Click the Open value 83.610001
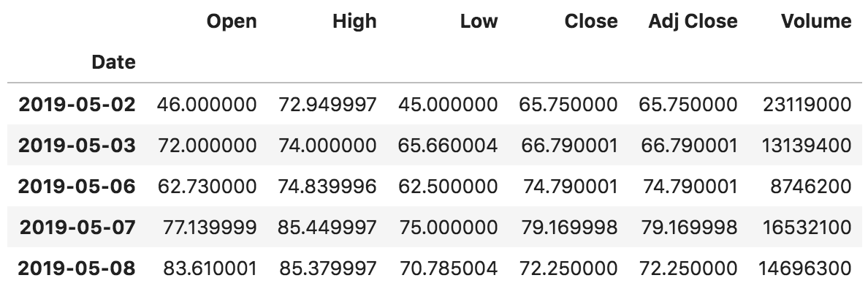 (207, 268)
